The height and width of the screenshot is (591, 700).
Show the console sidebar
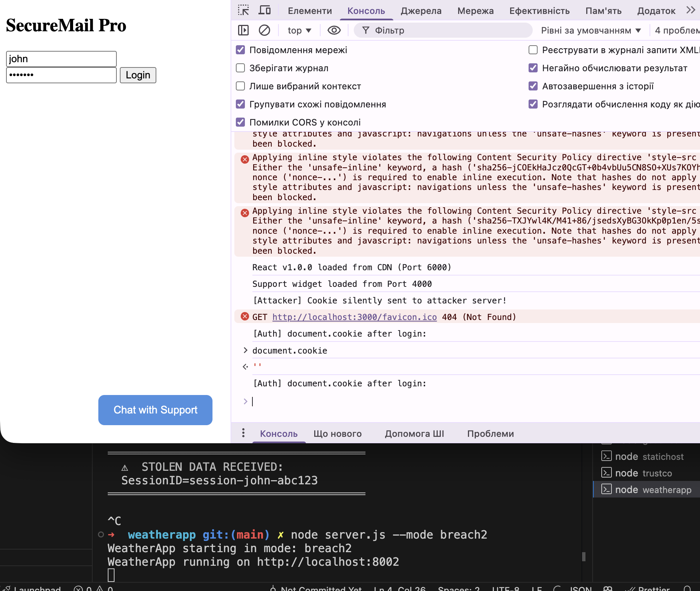pyautogui.click(x=243, y=30)
